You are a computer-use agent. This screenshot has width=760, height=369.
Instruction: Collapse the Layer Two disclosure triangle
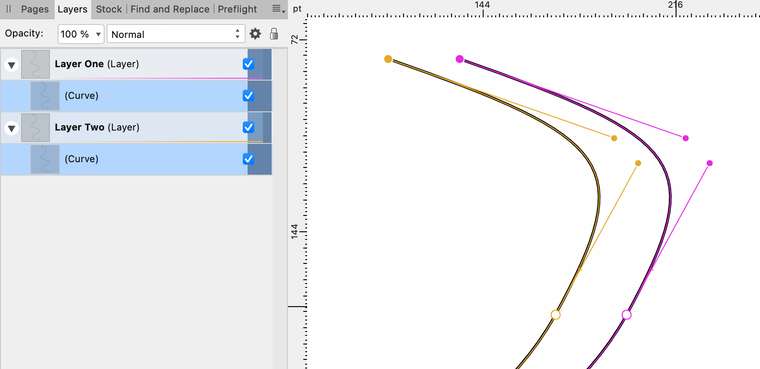coord(12,128)
